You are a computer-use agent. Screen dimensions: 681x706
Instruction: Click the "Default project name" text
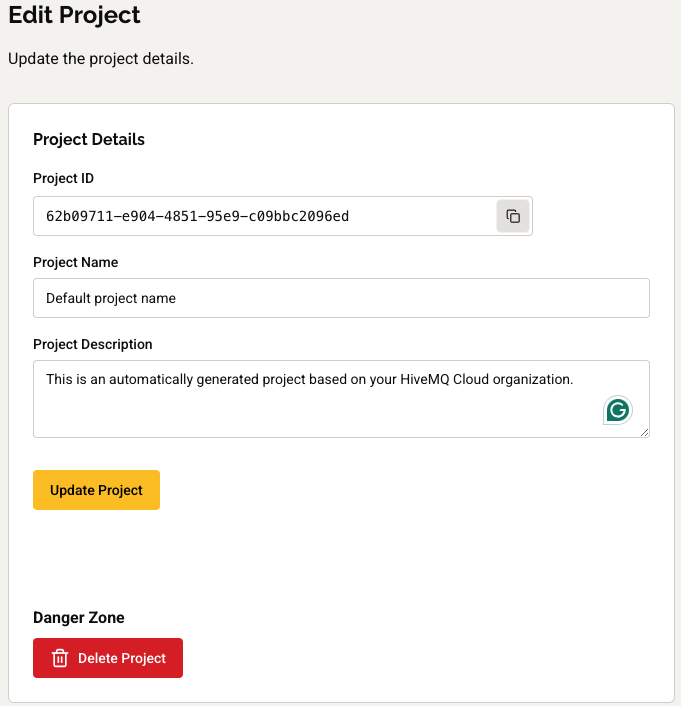tap(111, 298)
